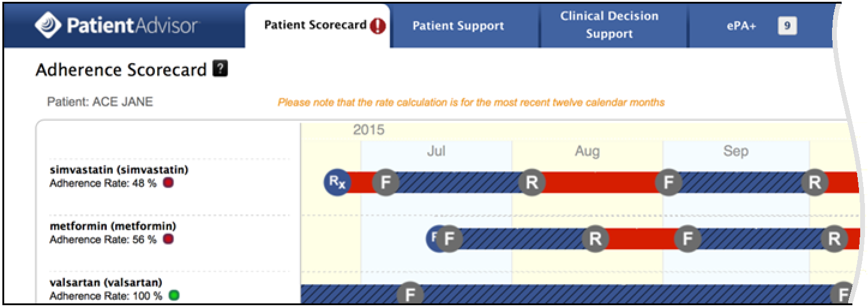Select valsartan F fill marker in July

pos(410,294)
